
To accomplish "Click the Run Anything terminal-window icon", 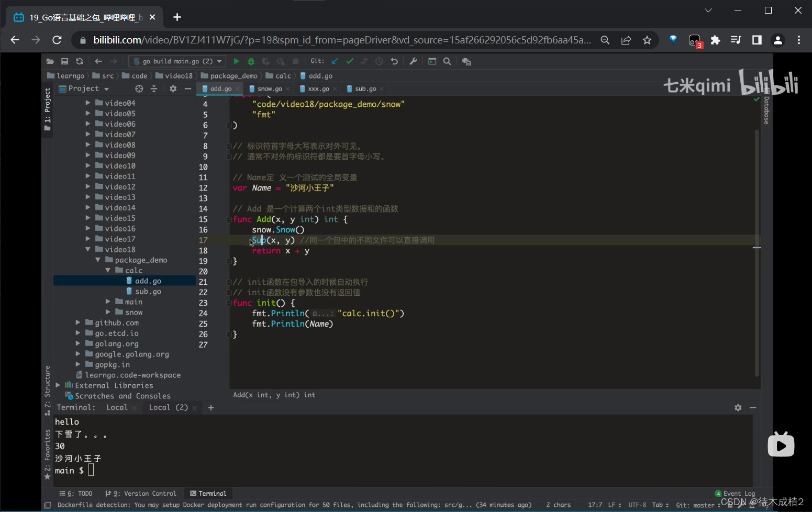I will coord(432,61).
